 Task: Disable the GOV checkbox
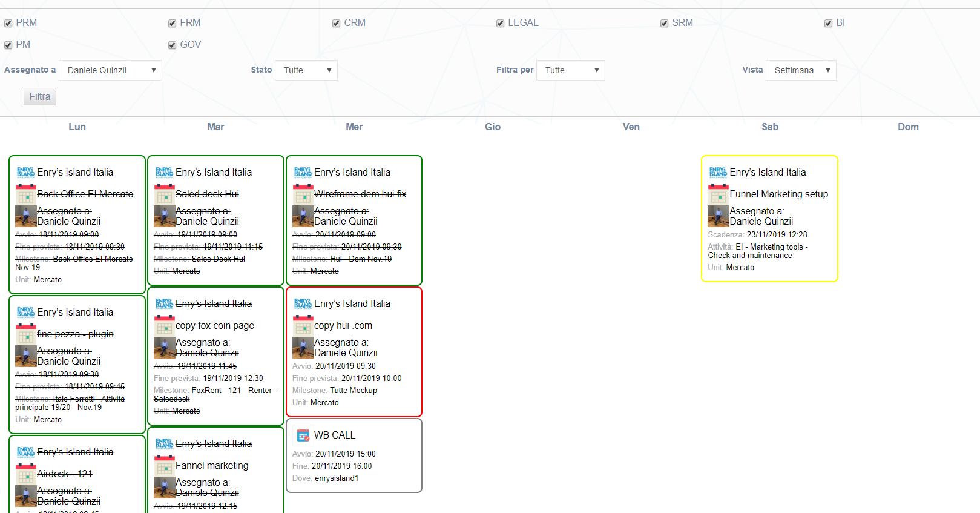173,45
